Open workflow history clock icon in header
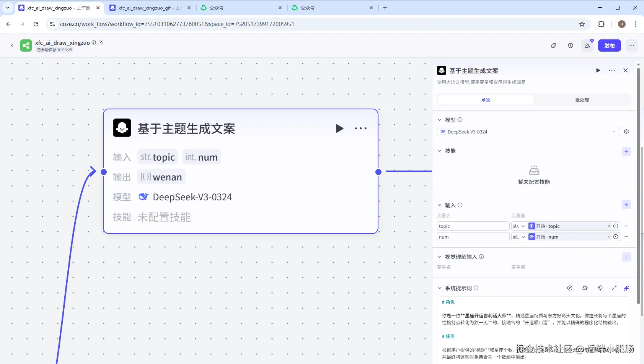 click(571, 45)
